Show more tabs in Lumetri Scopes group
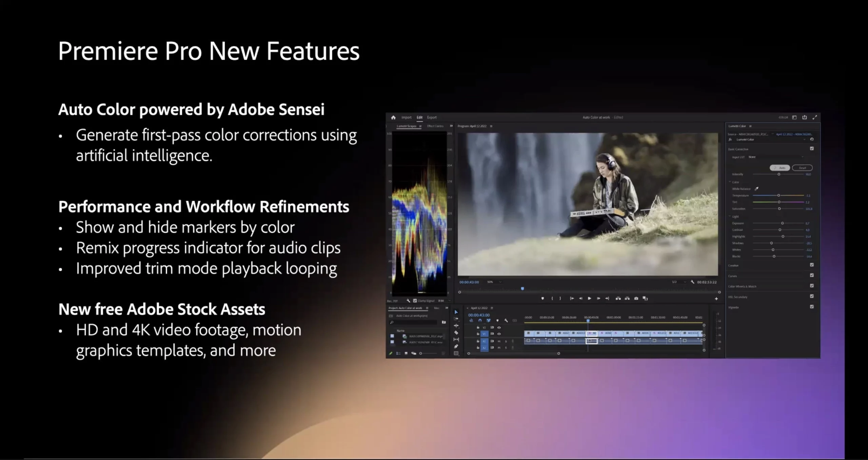The width and height of the screenshot is (868, 460). click(451, 126)
